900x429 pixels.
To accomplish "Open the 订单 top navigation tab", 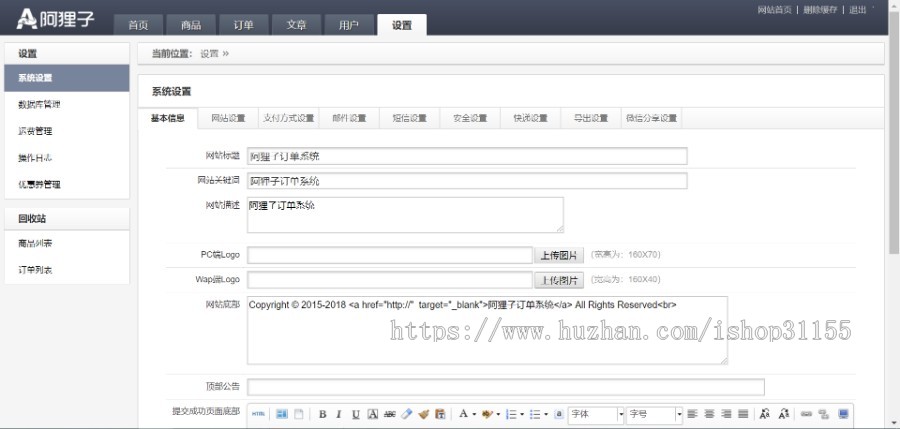I will point(243,25).
